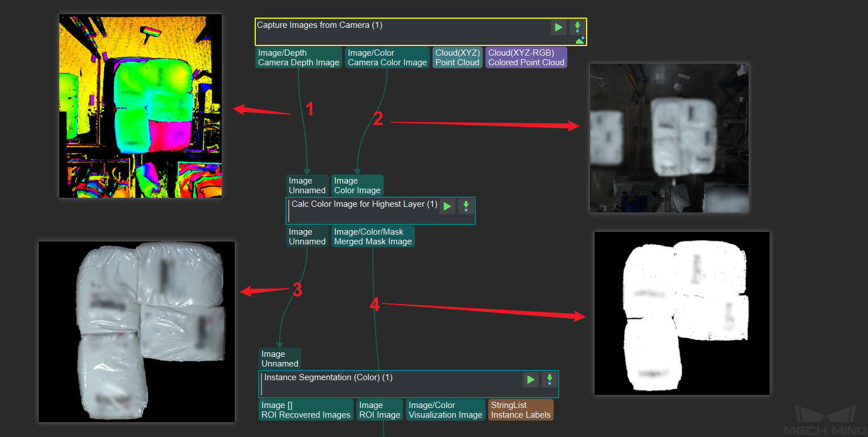Image resolution: width=868 pixels, height=437 pixels.
Task: Run the Instance Segmentation (Color) step
Action: click(x=530, y=379)
